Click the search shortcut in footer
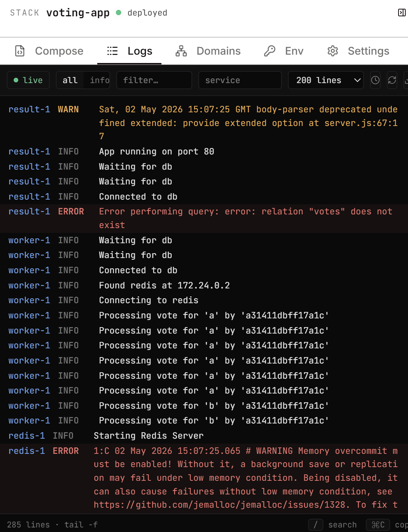408x532 pixels. click(333, 525)
